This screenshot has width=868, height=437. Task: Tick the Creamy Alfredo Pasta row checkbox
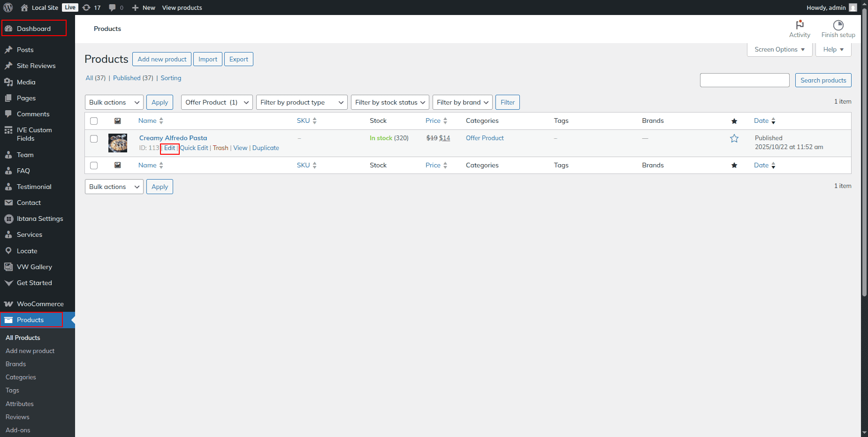click(x=94, y=139)
